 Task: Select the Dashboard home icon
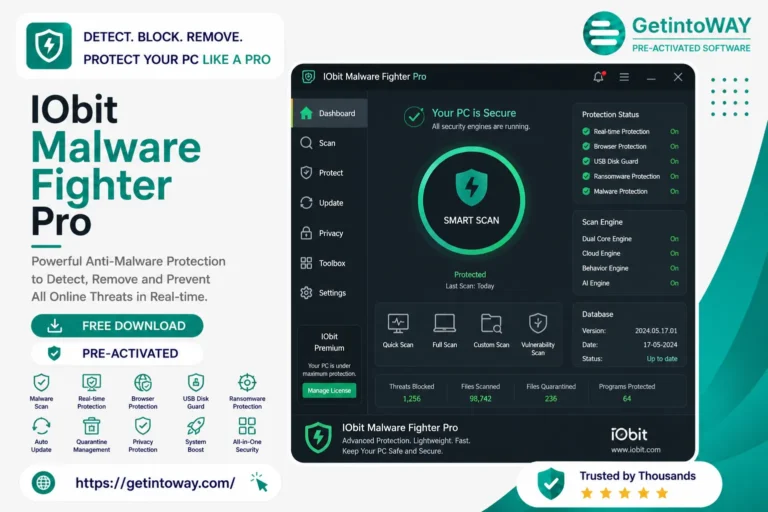pyautogui.click(x=306, y=113)
